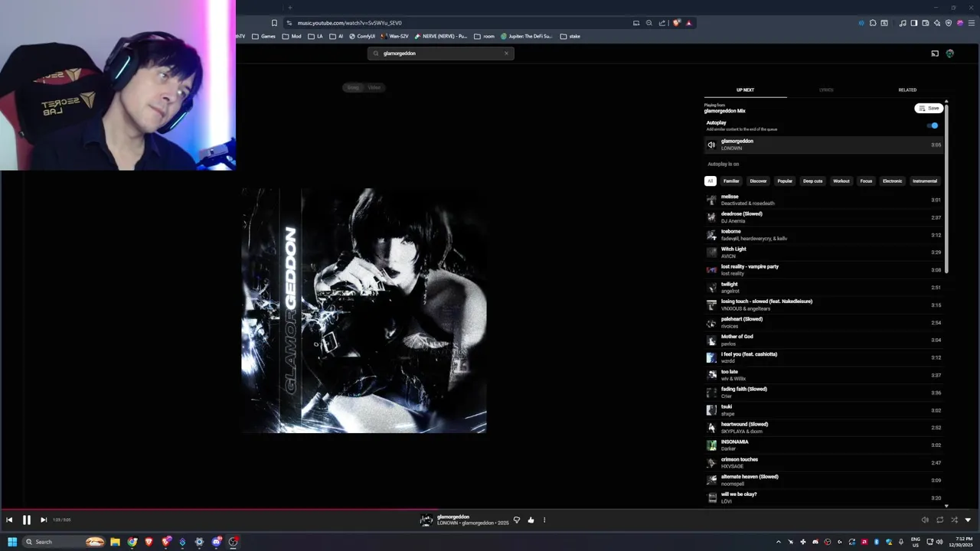
Task: Filter queue by Popular
Action: tap(785, 181)
